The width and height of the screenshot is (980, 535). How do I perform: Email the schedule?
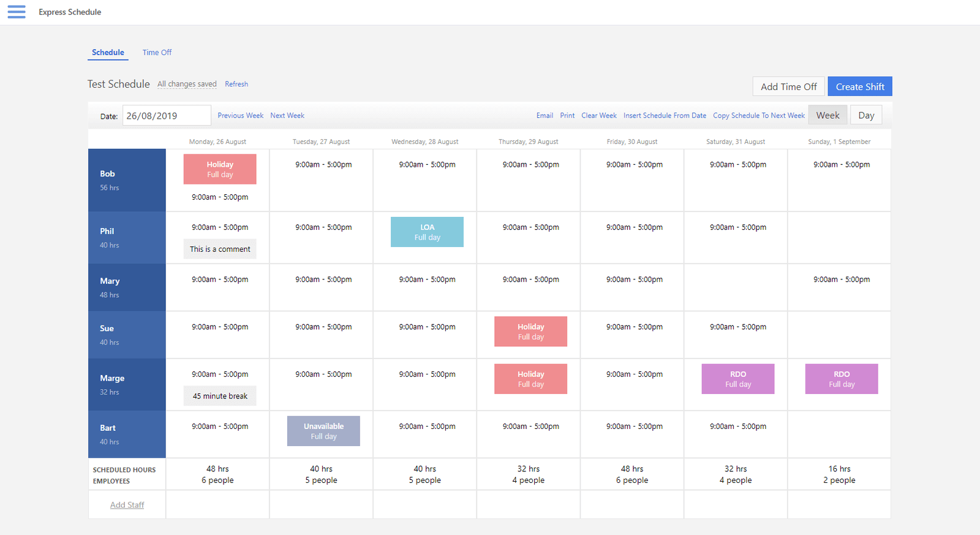coord(545,116)
